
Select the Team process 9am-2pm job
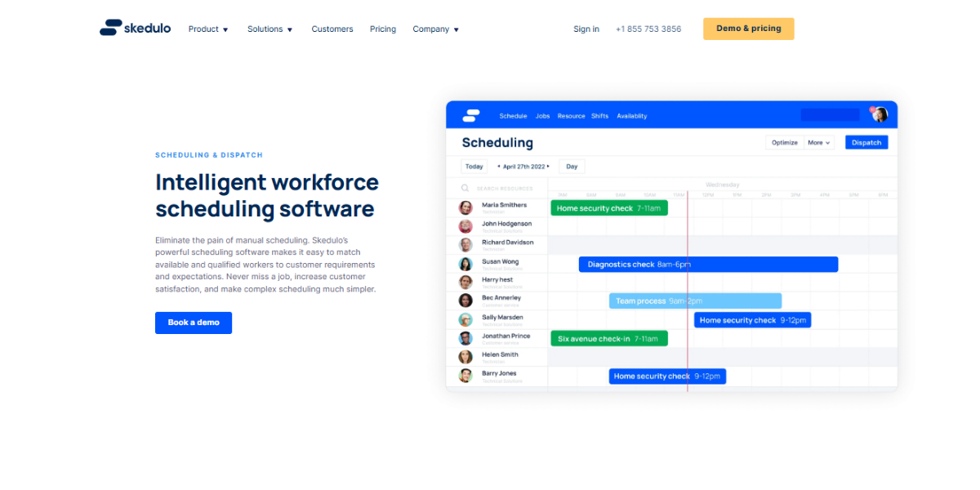[695, 301]
